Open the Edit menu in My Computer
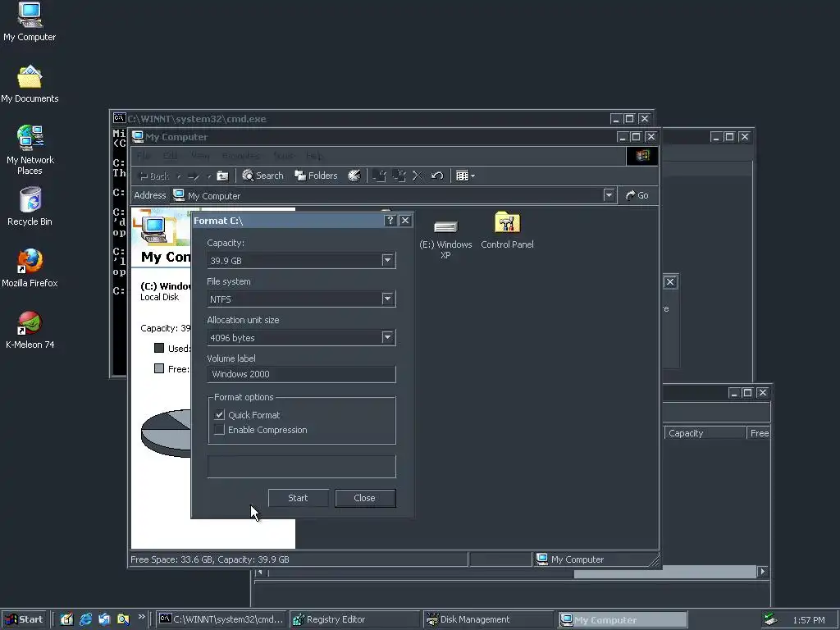 point(170,156)
